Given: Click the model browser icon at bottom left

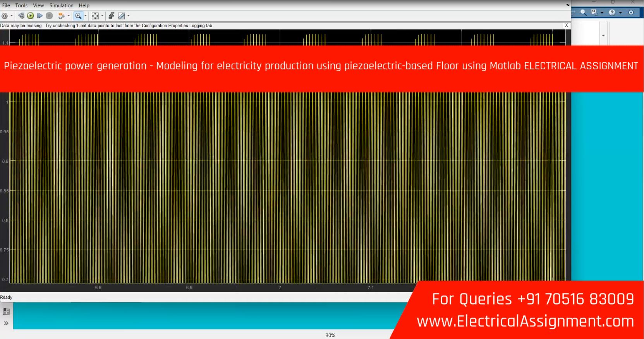Looking at the screenshot, I should click(6, 311).
